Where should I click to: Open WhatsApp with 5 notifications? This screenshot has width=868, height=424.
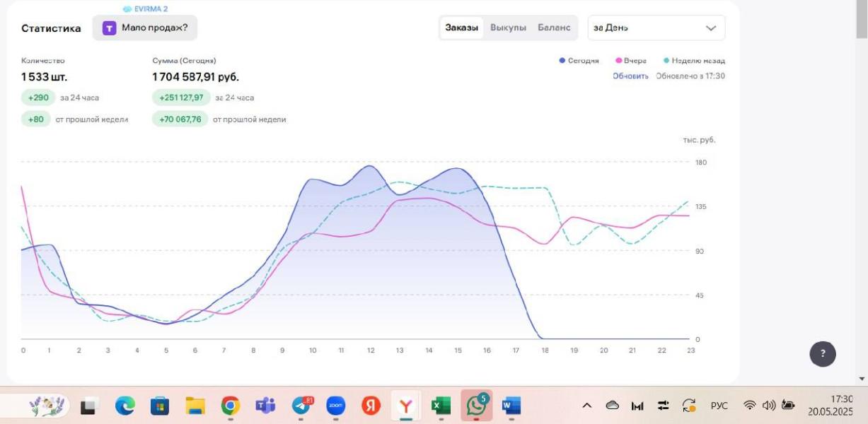point(476,406)
